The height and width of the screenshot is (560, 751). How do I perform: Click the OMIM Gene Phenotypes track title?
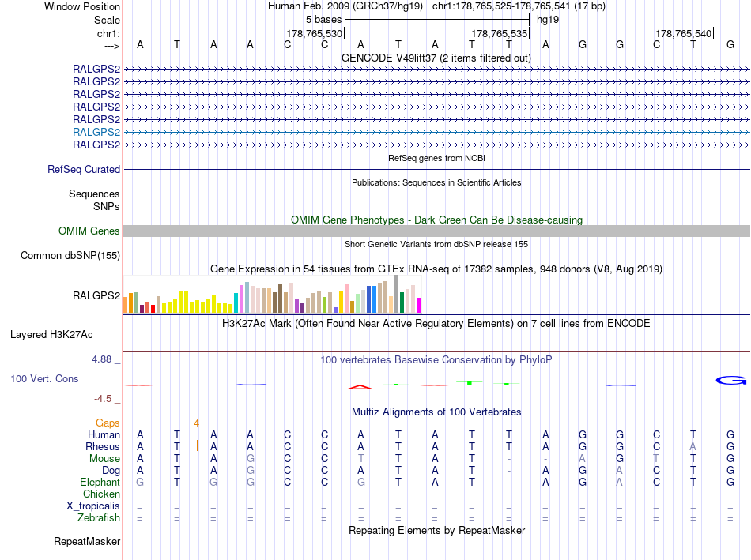[436, 220]
